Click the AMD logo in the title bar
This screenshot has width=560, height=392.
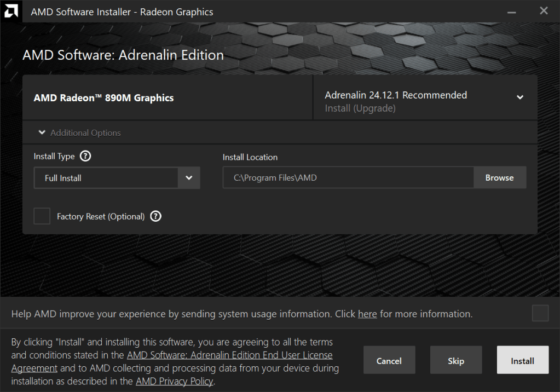(x=11, y=11)
